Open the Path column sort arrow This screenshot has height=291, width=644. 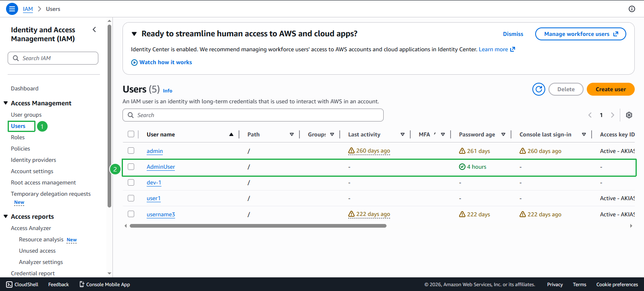pos(292,134)
